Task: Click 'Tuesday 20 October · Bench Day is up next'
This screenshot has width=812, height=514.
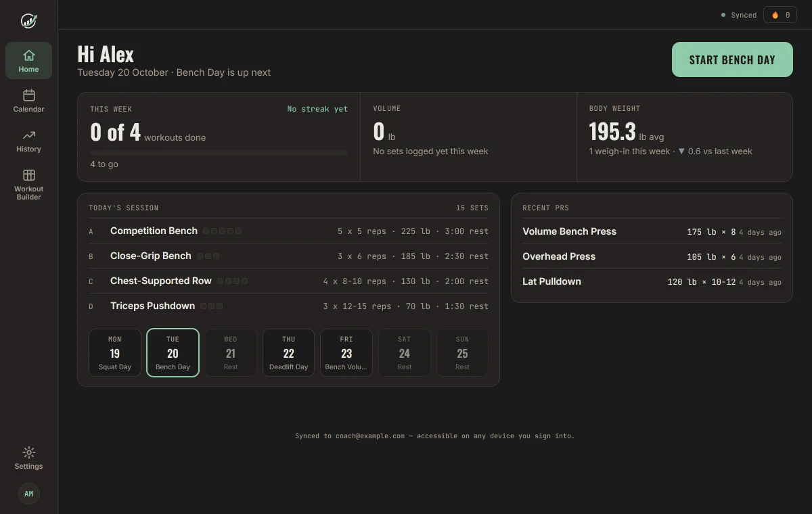Action: click(174, 72)
